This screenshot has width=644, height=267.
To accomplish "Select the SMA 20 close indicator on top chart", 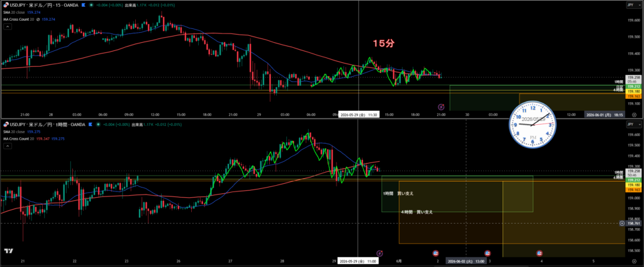I will (13, 13).
